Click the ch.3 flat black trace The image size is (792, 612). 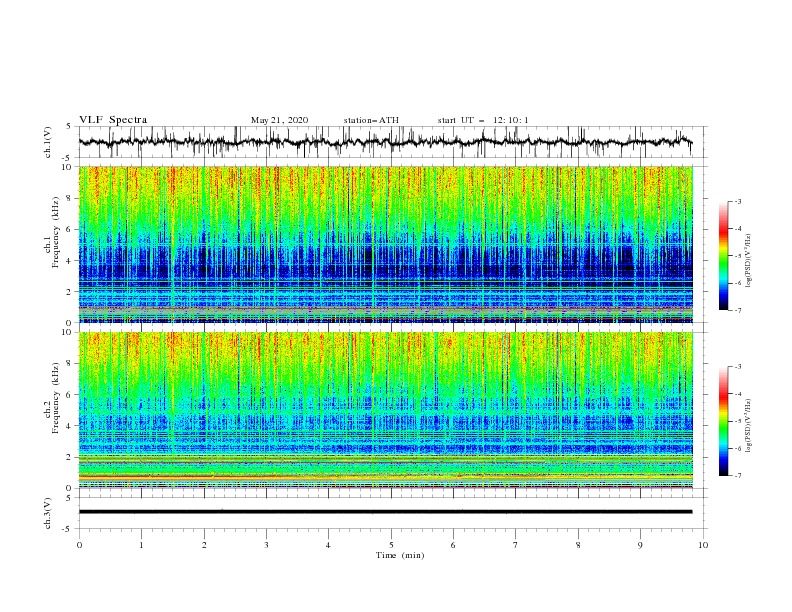pyautogui.click(x=385, y=512)
